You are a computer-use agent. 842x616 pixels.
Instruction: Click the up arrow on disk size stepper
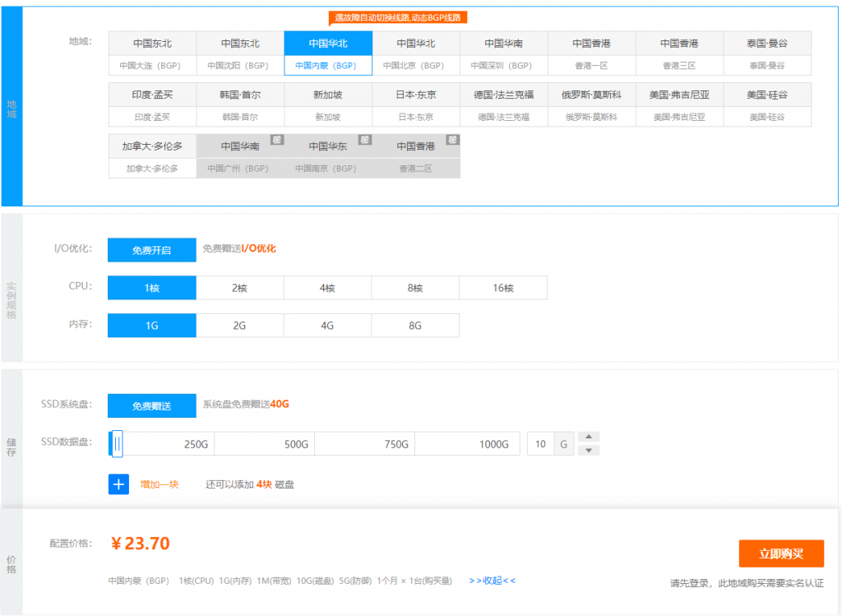(590, 437)
